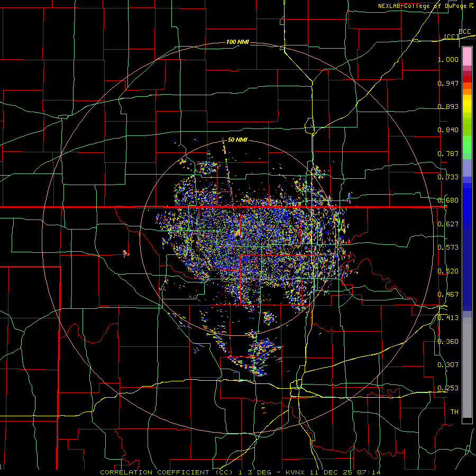Viewport: 476px width, 476px height.
Task: Pick the red swatch on the color scale
Action: (467, 79)
